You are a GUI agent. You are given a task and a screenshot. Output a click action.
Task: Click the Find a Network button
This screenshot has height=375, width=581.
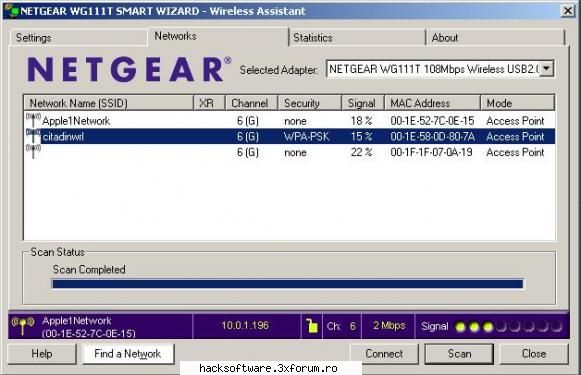tap(128, 354)
